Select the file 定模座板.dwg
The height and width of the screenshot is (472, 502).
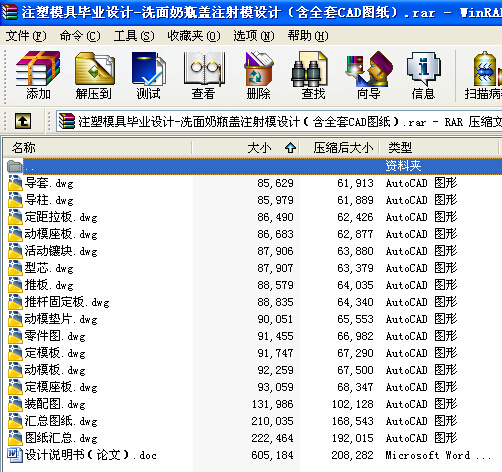coord(61,387)
